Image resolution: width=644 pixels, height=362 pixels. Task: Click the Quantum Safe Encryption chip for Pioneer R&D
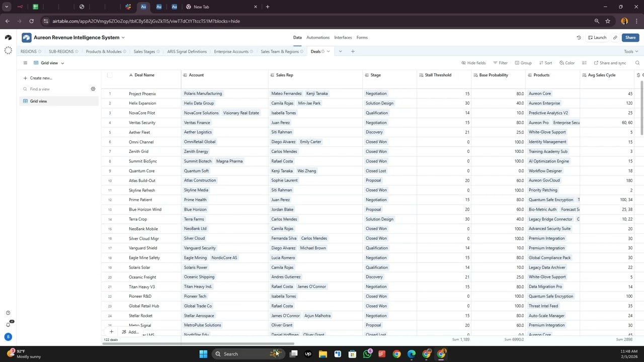coord(551,296)
